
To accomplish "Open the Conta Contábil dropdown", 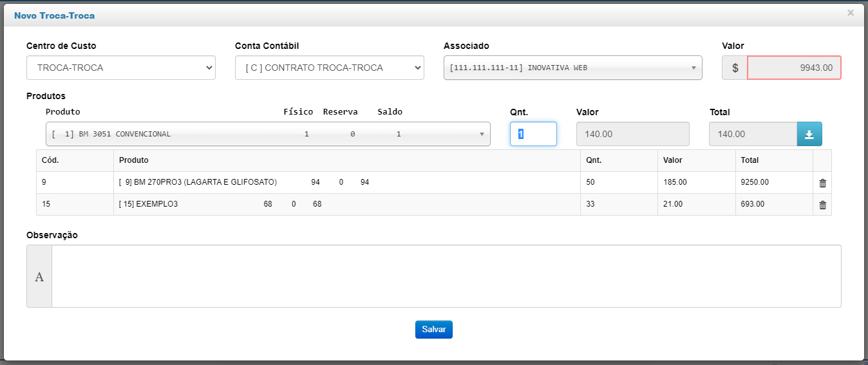I will click(330, 68).
